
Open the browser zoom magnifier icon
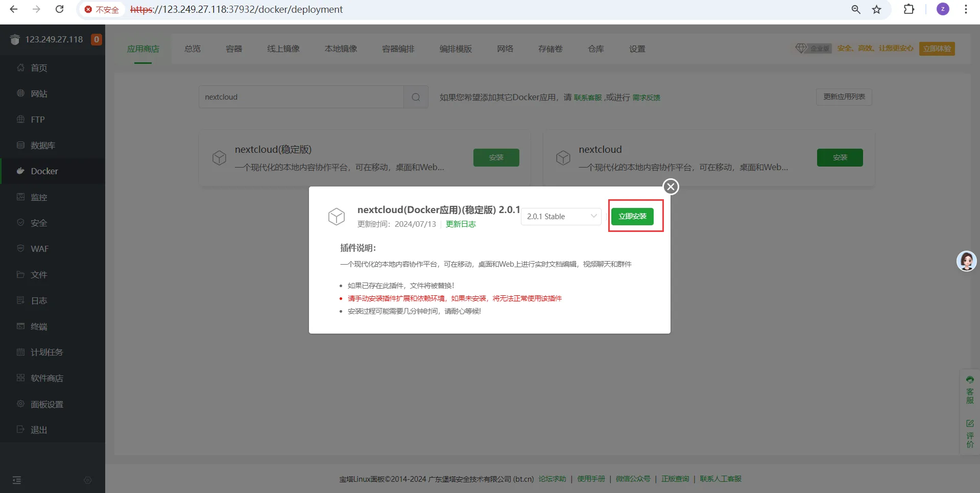click(856, 9)
